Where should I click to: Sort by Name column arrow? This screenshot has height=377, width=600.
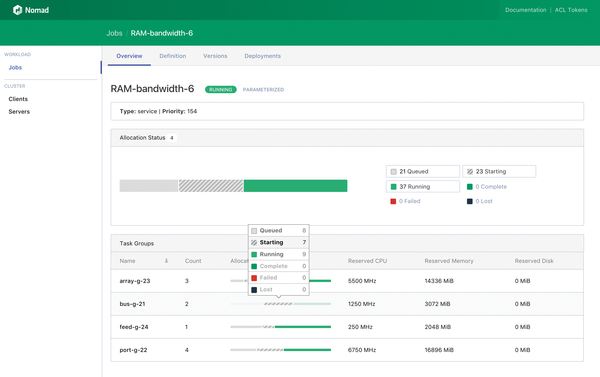point(166,261)
